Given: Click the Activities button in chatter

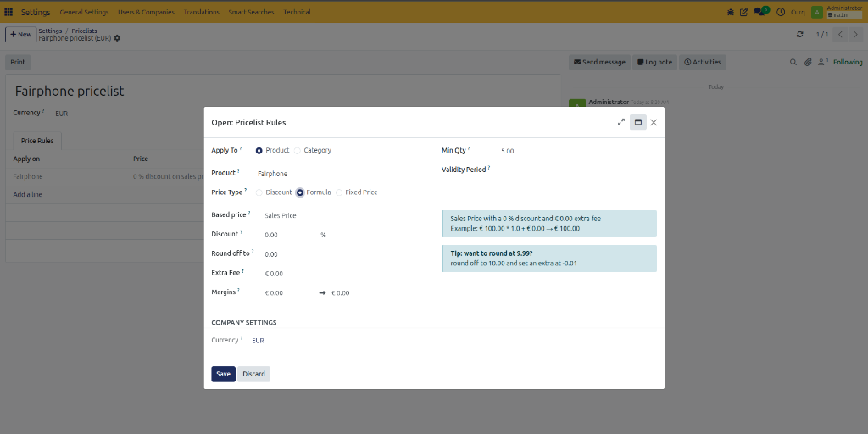Looking at the screenshot, I should pos(703,62).
